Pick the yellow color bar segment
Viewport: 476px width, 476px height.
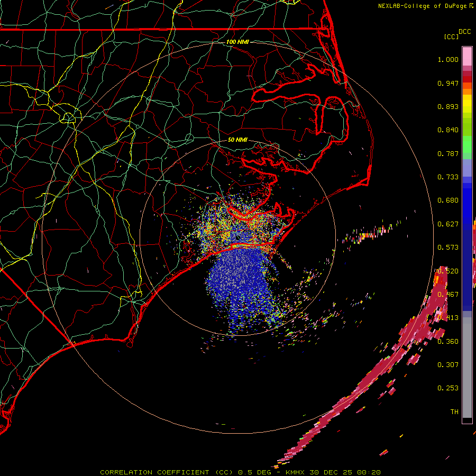tap(467, 104)
